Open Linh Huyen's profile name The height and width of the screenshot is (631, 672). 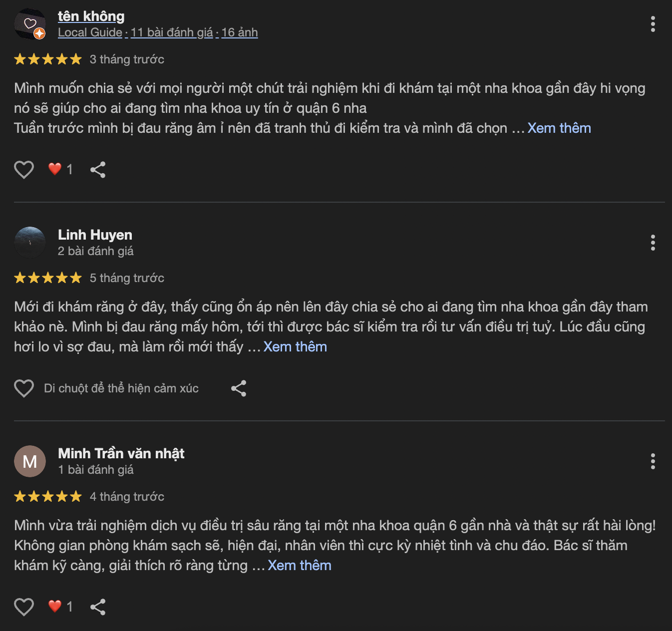95,235
